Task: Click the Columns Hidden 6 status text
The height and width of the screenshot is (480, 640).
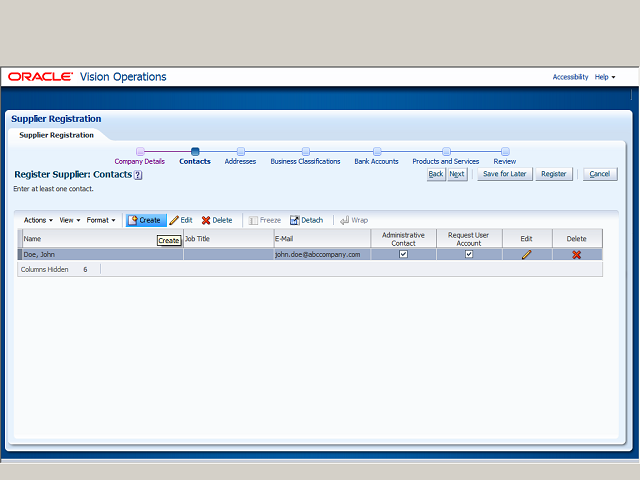Action: (54, 270)
